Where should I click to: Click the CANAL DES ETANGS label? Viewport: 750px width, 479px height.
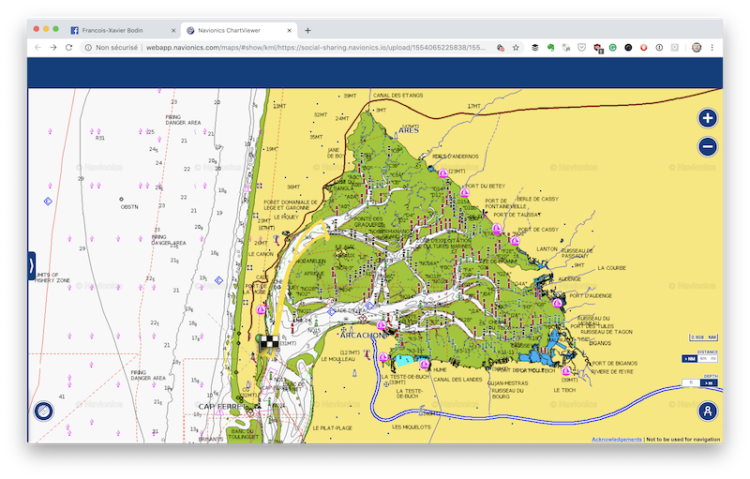coord(398,95)
